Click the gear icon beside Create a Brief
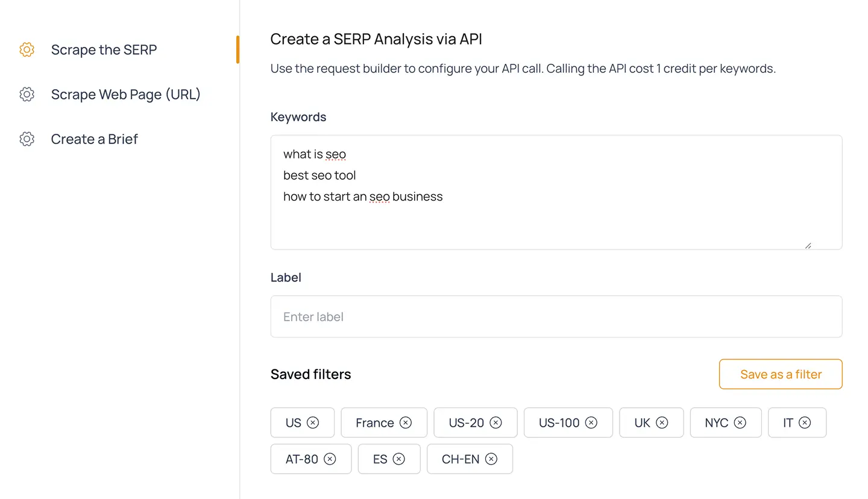This screenshot has width=868, height=499. pyautogui.click(x=27, y=139)
